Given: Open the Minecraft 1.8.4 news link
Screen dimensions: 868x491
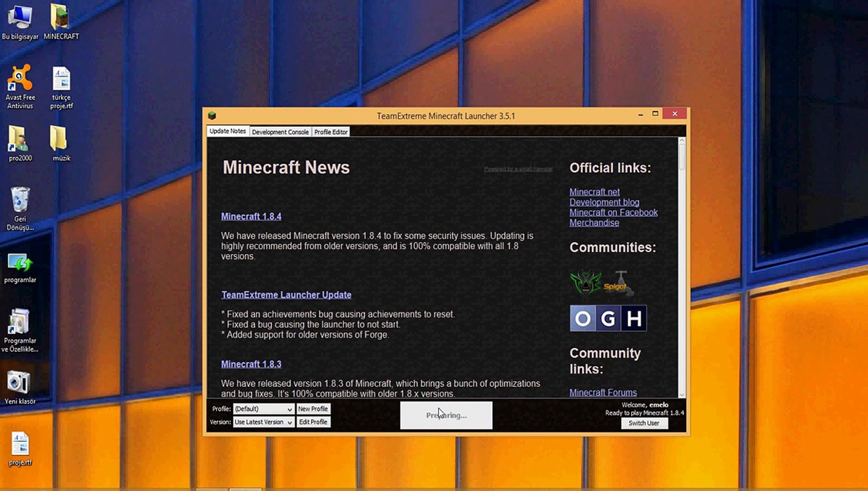Looking at the screenshot, I should pos(251,216).
